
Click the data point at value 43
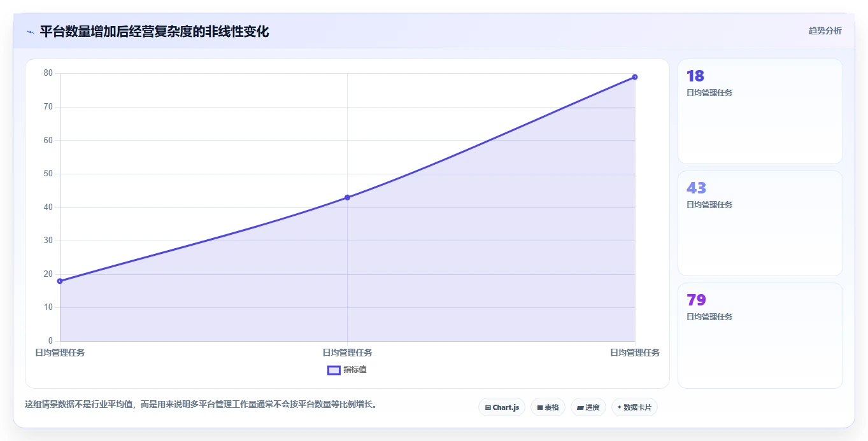click(347, 197)
